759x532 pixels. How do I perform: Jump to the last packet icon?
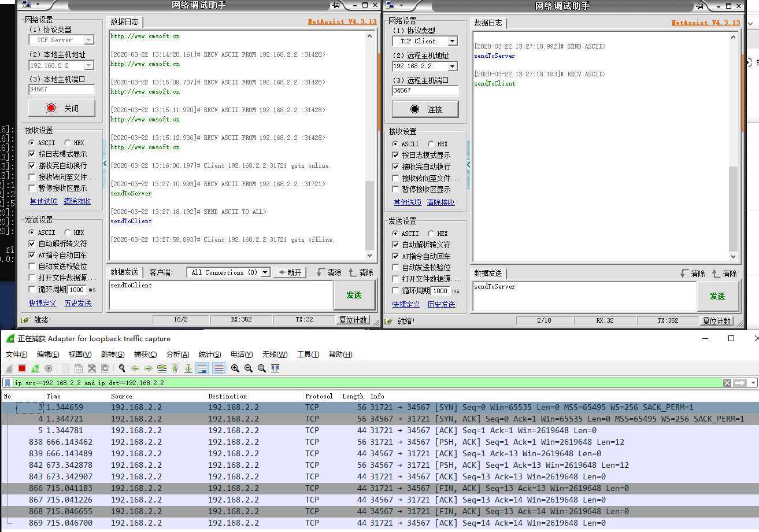coord(188,368)
